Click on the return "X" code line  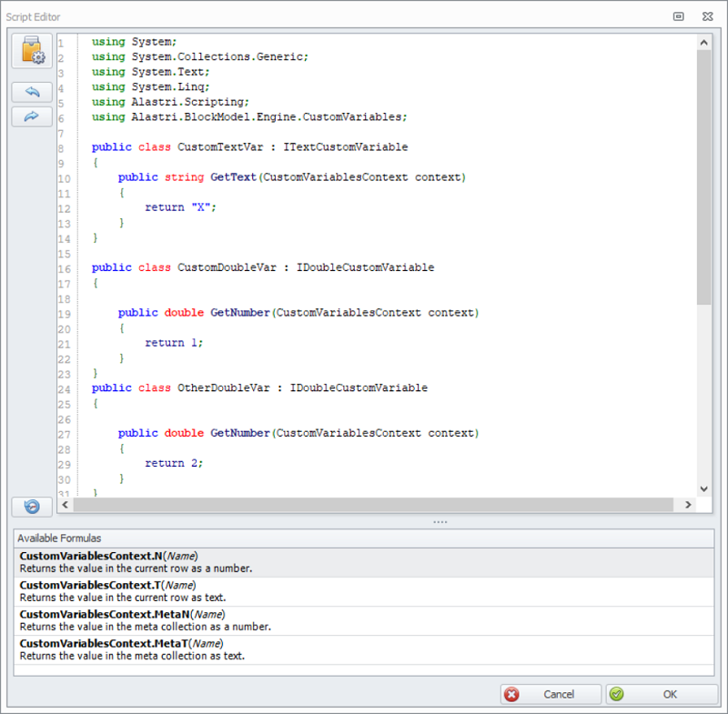[x=182, y=207]
